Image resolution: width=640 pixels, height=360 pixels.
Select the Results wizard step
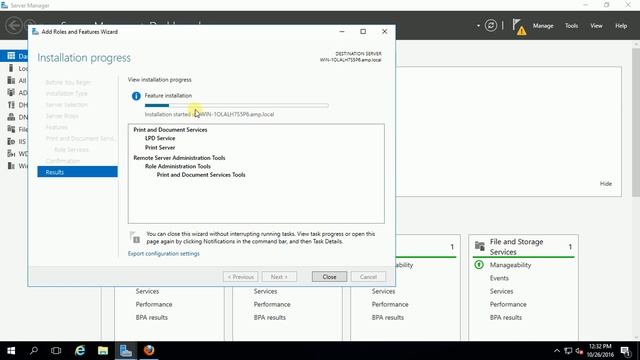[x=77, y=172]
